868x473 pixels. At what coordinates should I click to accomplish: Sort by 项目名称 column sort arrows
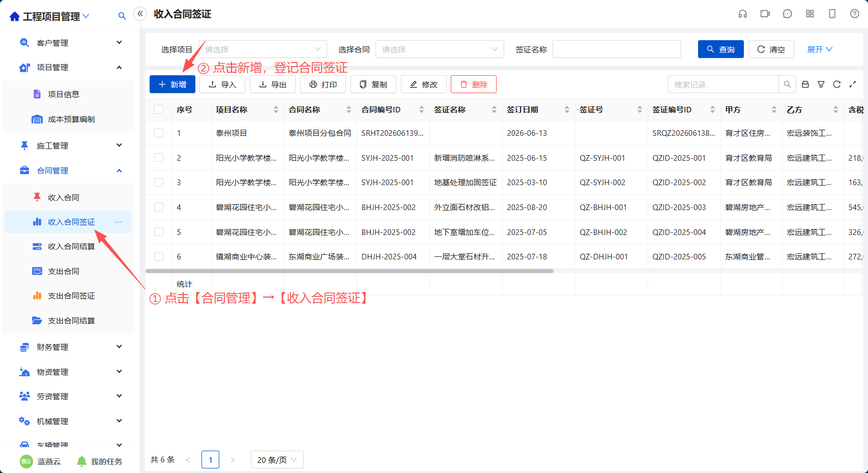[276, 109]
